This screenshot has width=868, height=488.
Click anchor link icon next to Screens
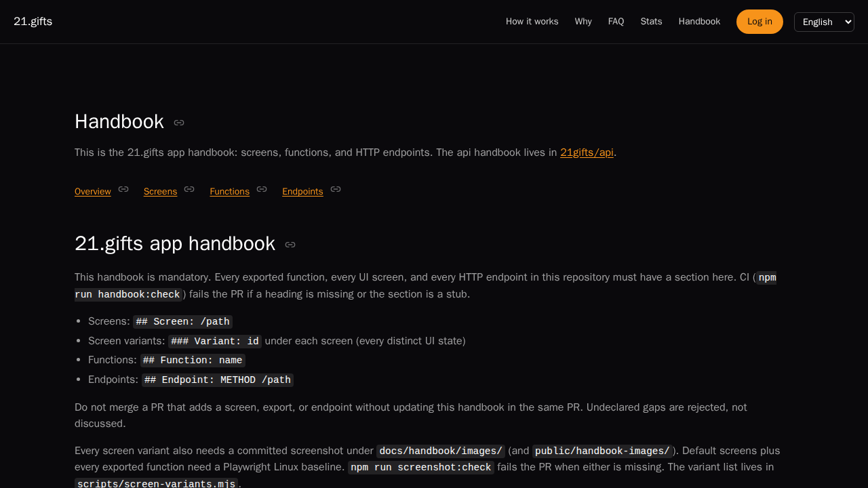[189, 189]
